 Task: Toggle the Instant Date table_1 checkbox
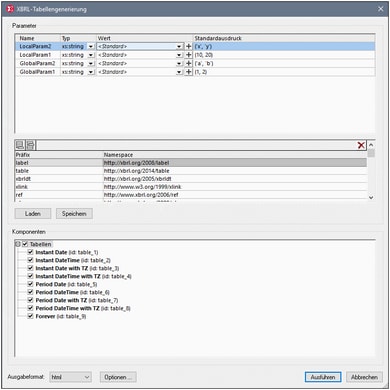pos(31,252)
